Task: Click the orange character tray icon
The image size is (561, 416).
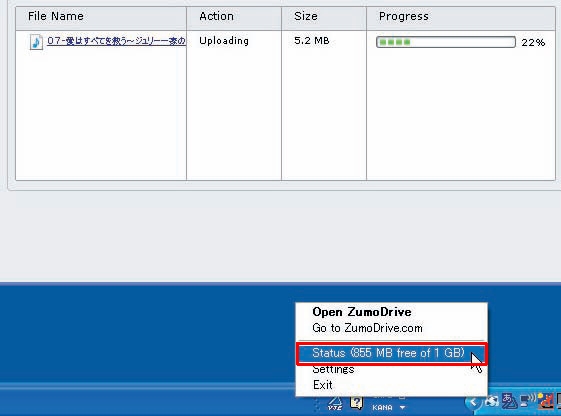Action: click(x=546, y=401)
